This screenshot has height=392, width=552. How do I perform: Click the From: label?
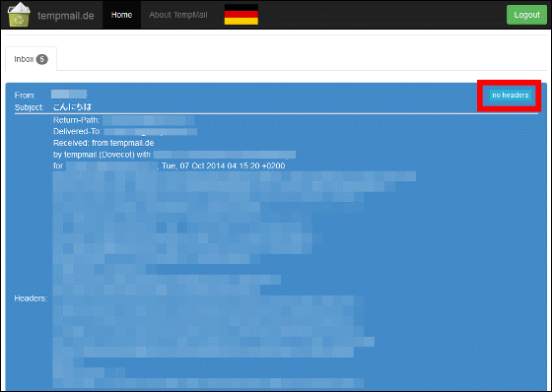pyautogui.click(x=25, y=96)
